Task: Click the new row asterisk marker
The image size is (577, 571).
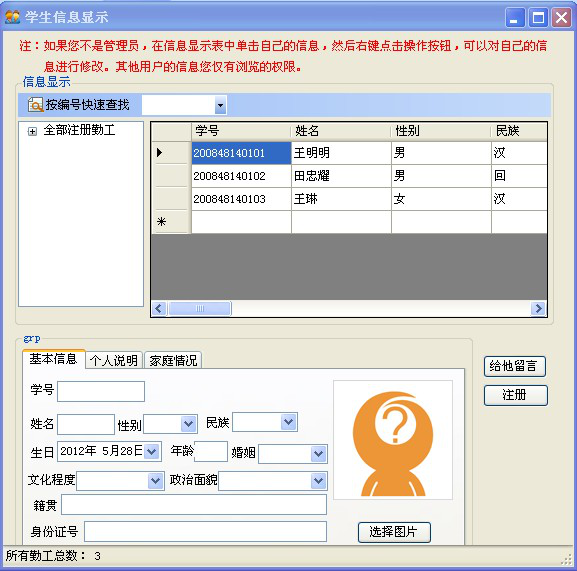Action: 161,221
